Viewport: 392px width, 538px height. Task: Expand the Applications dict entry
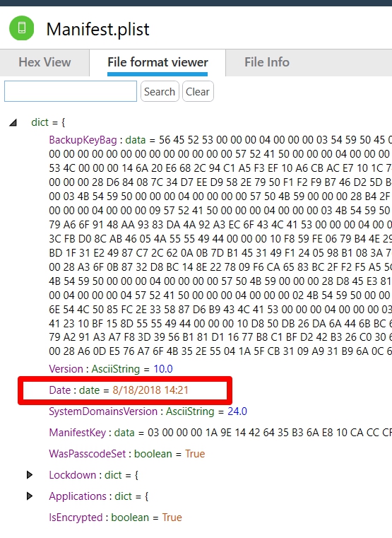click(30, 496)
